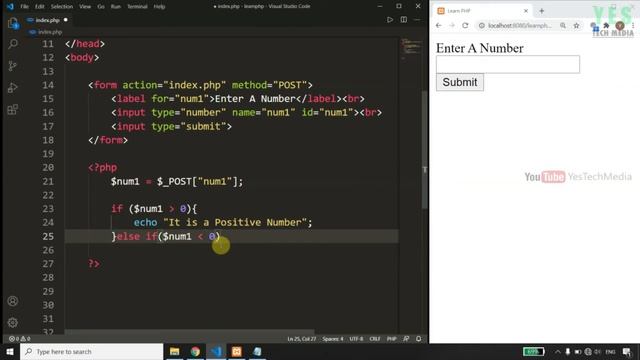Click the CRLF end-of-line selector
This screenshot has width=640, height=360.
click(x=375, y=339)
